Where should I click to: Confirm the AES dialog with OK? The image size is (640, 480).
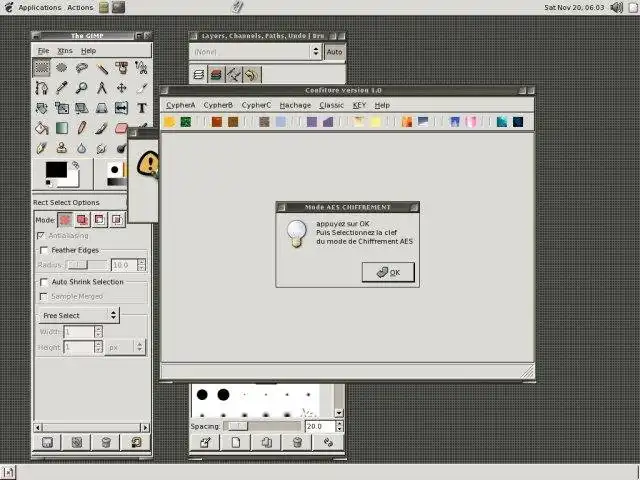click(388, 272)
